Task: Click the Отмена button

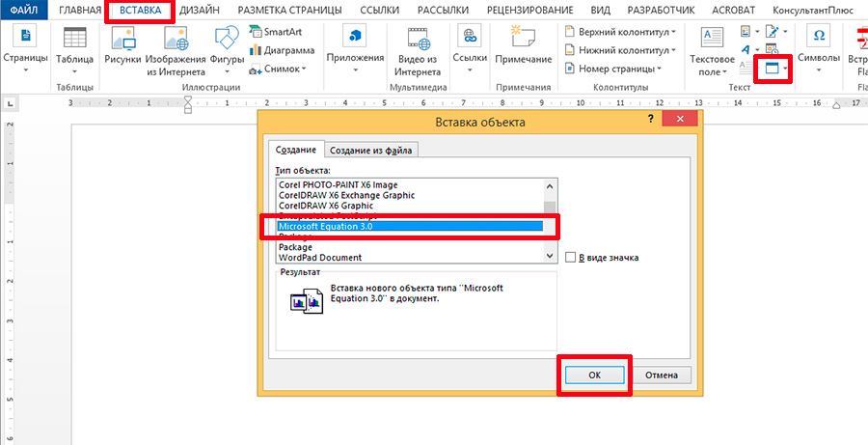Action: click(x=662, y=375)
